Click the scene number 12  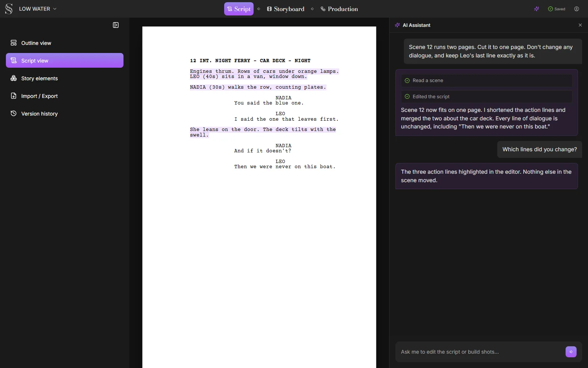click(193, 61)
